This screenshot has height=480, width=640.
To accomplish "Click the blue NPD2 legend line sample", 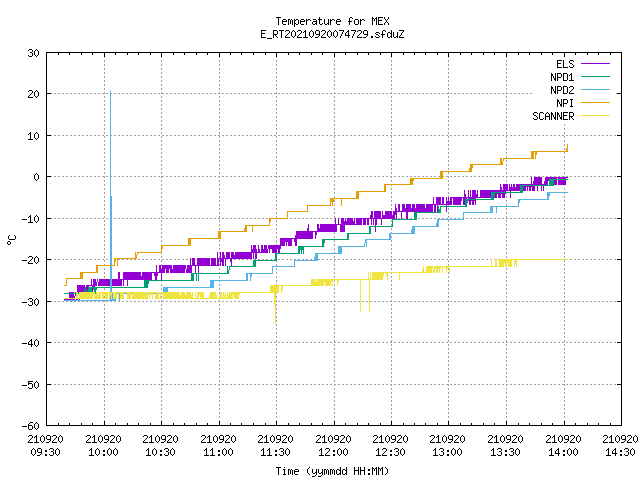I will [x=595, y=89].
